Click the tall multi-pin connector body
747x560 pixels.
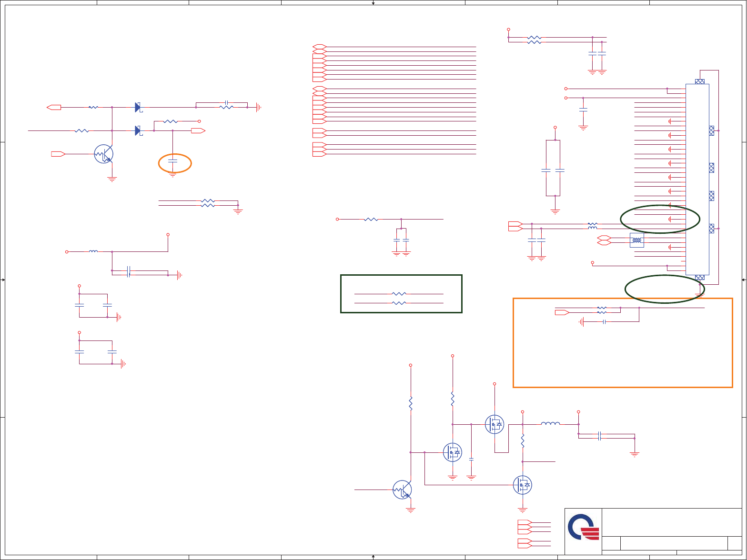pos(697,180)
